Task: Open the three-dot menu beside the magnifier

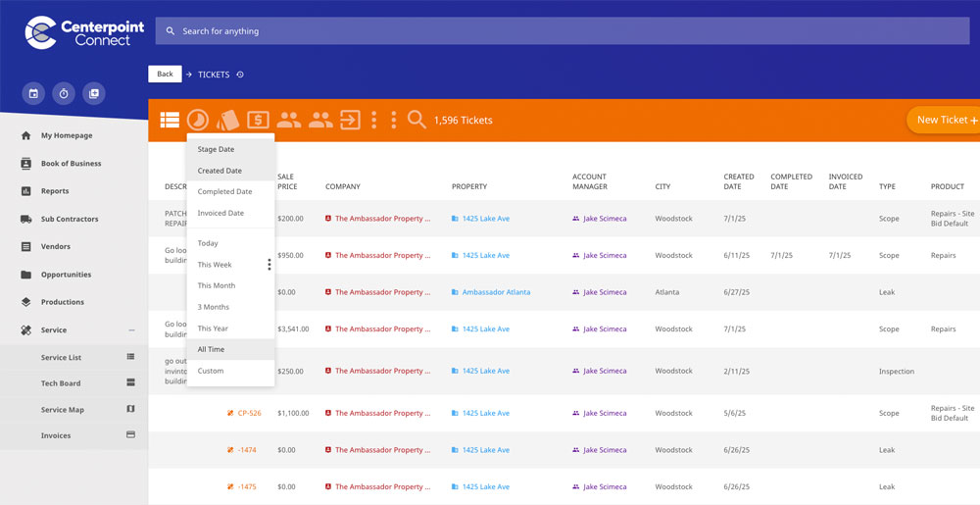Action: tap(393, 120)
